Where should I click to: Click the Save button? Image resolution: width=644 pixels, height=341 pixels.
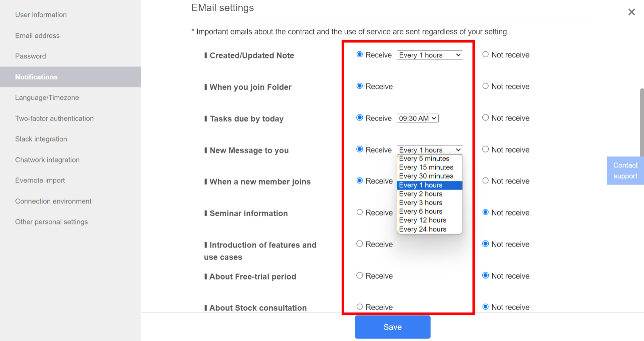pyautogui.click(x=392, y=327)
